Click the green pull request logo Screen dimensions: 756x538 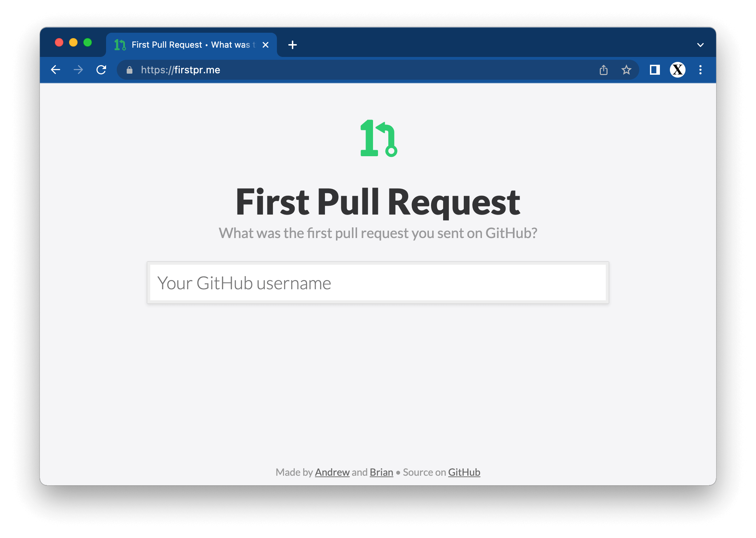click(378, 138)
